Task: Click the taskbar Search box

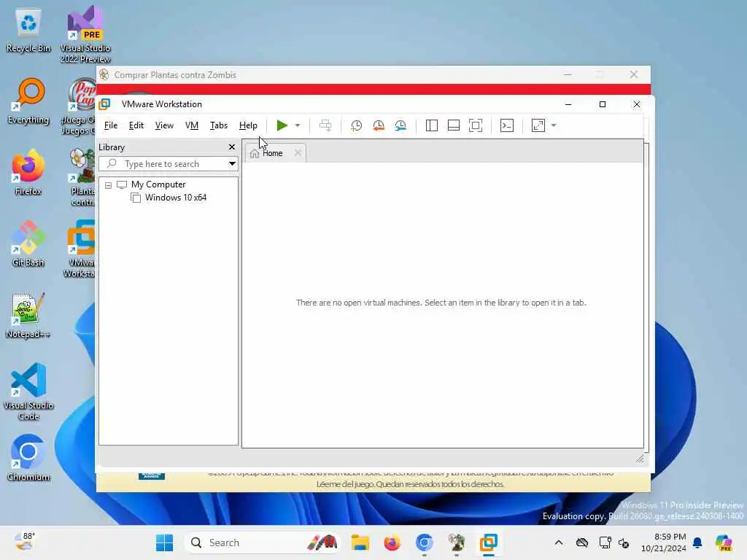Action: coord(263,542)
